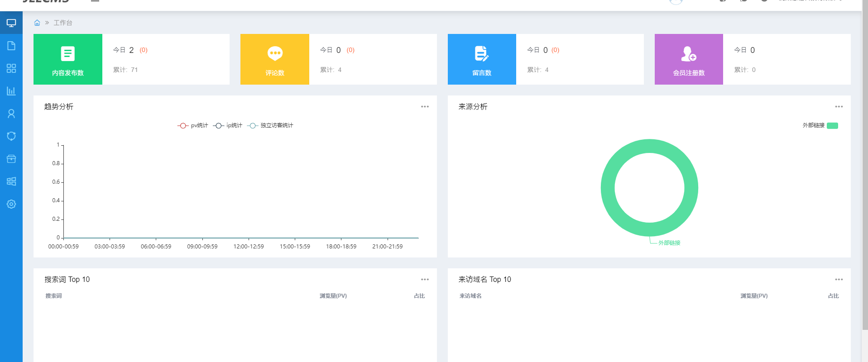Open the 趋势分析 panel more options menu

425,107
